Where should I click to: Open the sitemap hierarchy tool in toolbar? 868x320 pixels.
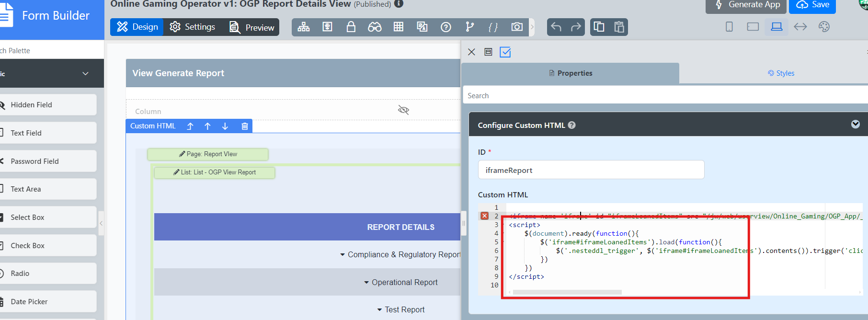[x=304, y=27]
